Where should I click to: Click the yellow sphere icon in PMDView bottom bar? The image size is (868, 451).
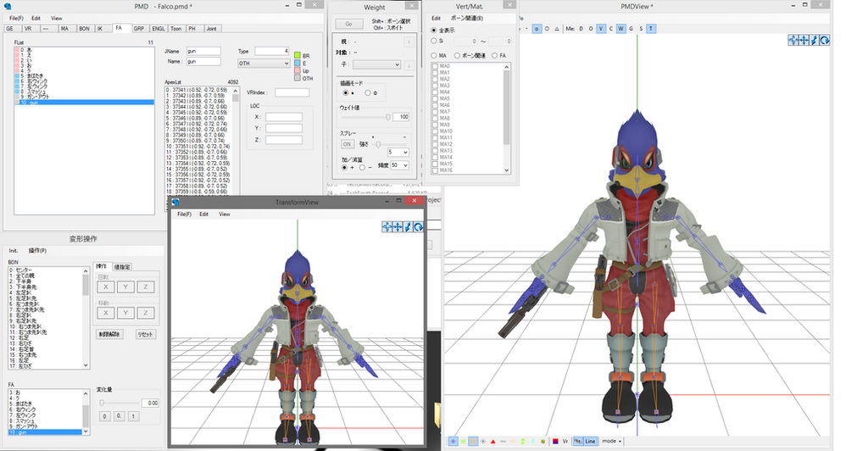tap(543, 441)
